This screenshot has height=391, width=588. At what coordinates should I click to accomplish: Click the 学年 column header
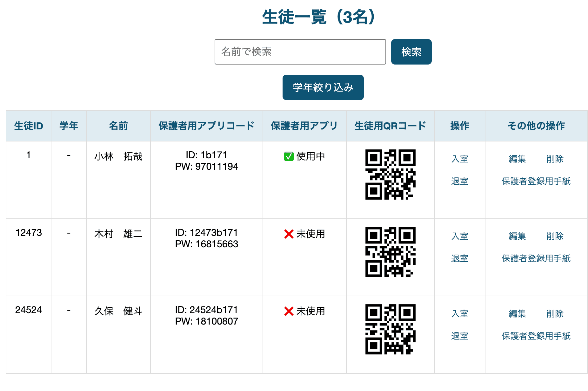(x=69, y=126)
